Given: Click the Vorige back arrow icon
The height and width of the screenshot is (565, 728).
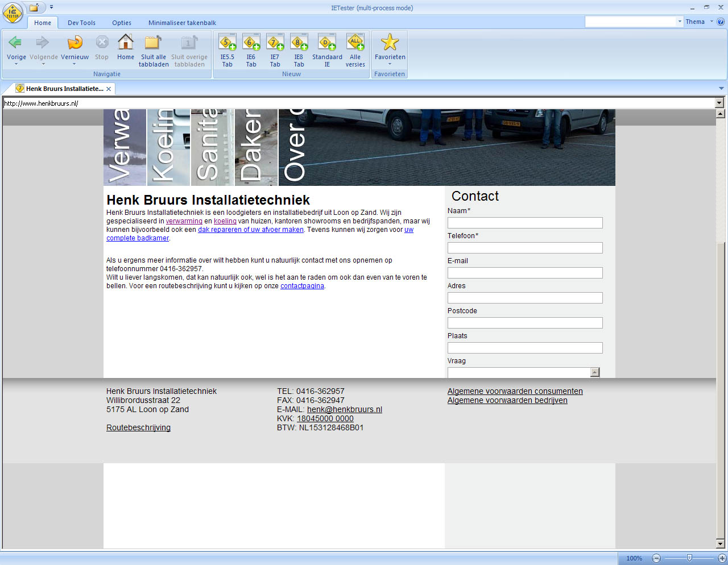Looking at the screenshot, I should coord(16,42).
